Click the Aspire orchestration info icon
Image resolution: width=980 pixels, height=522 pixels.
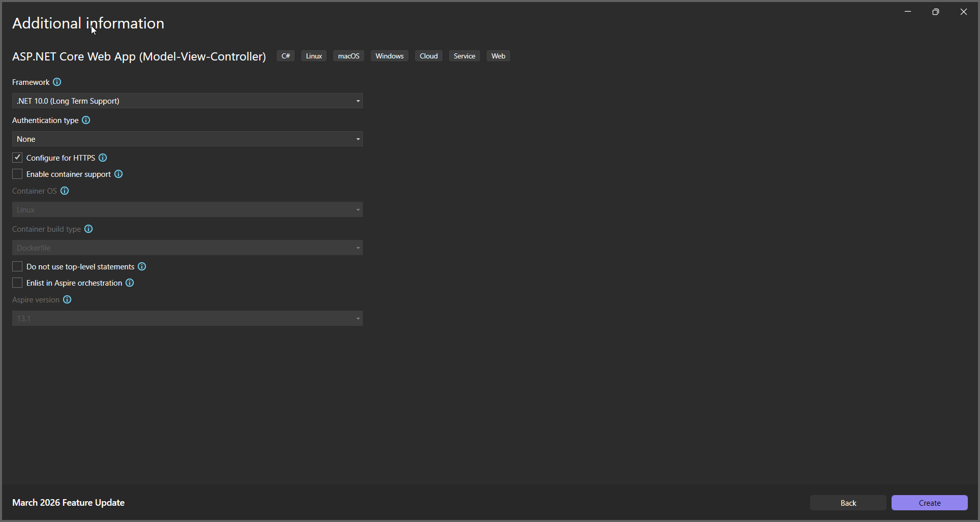click(130, 283)
